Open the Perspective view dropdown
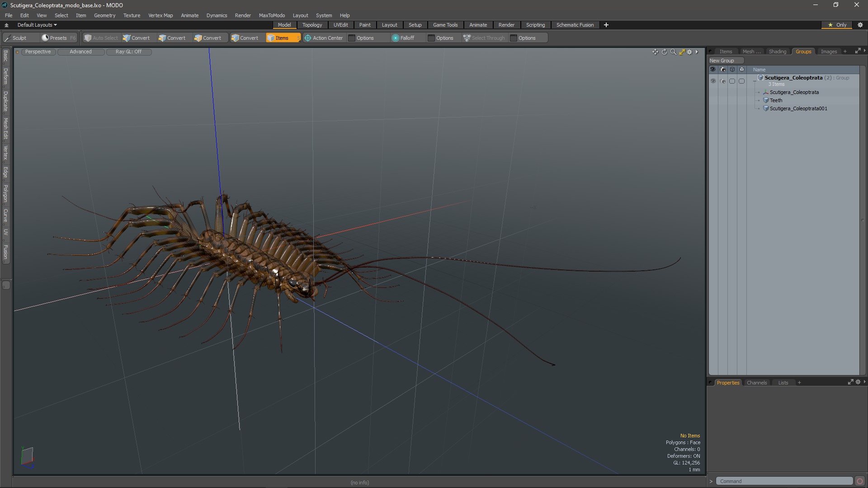The image size is (868, 488). (38, 52)
